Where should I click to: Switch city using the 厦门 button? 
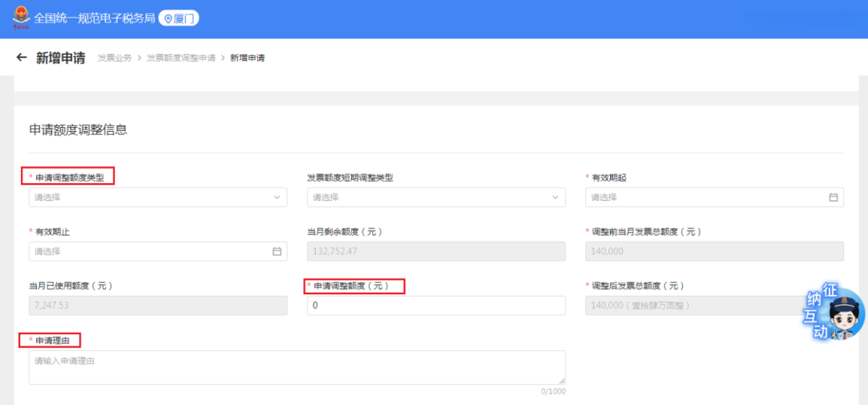click(179, 18)
